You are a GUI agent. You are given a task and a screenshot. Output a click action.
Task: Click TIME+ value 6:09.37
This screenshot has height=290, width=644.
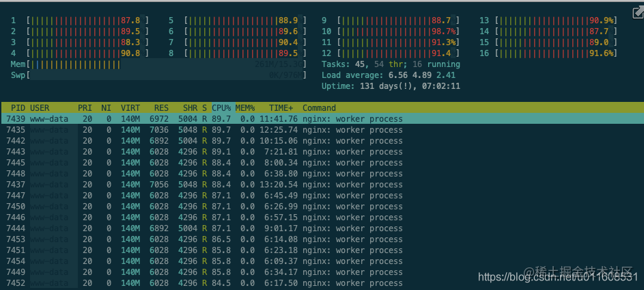point(281,261)
